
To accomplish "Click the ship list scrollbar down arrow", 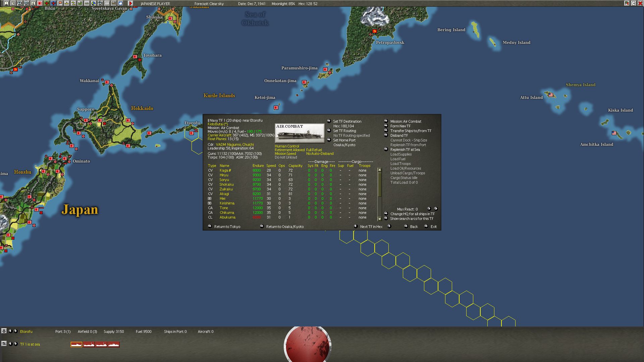I will coord(380,219).
